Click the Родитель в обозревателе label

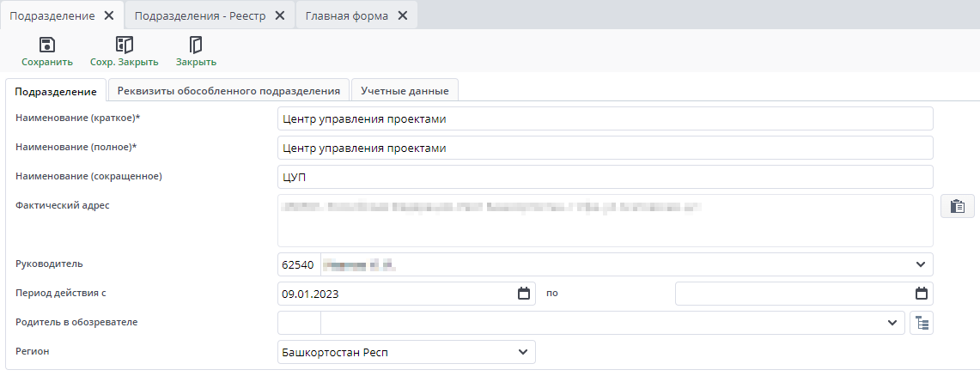point(76,322)
